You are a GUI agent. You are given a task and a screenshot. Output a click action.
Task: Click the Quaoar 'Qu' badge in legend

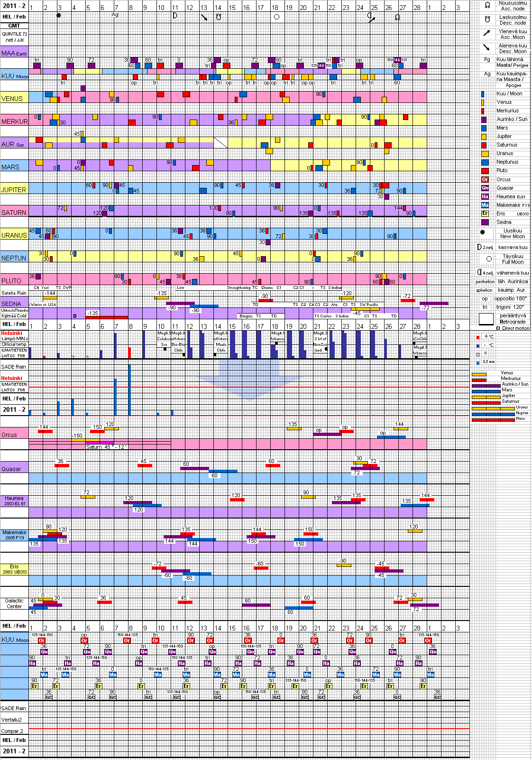tap(485, 188)
